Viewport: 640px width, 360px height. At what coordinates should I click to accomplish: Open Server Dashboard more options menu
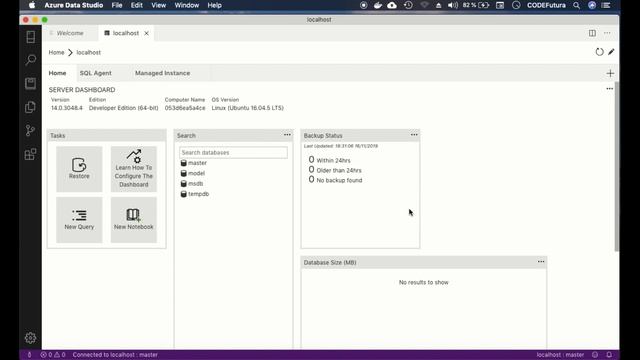tap(609, 89)
